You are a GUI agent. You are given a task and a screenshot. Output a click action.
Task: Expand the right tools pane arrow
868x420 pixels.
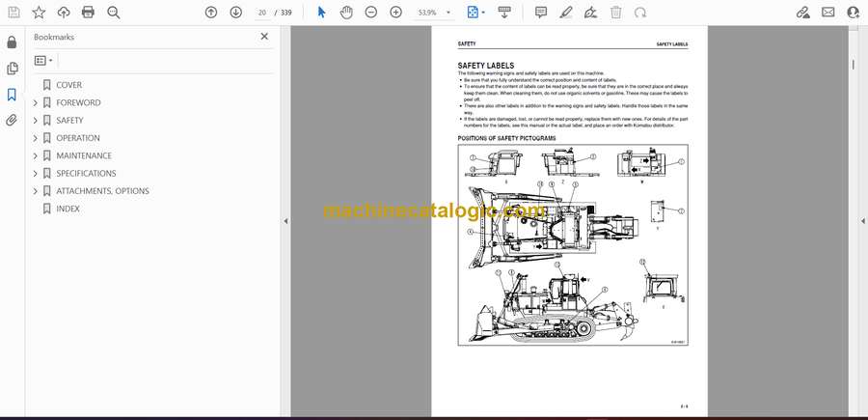point(862,221)
